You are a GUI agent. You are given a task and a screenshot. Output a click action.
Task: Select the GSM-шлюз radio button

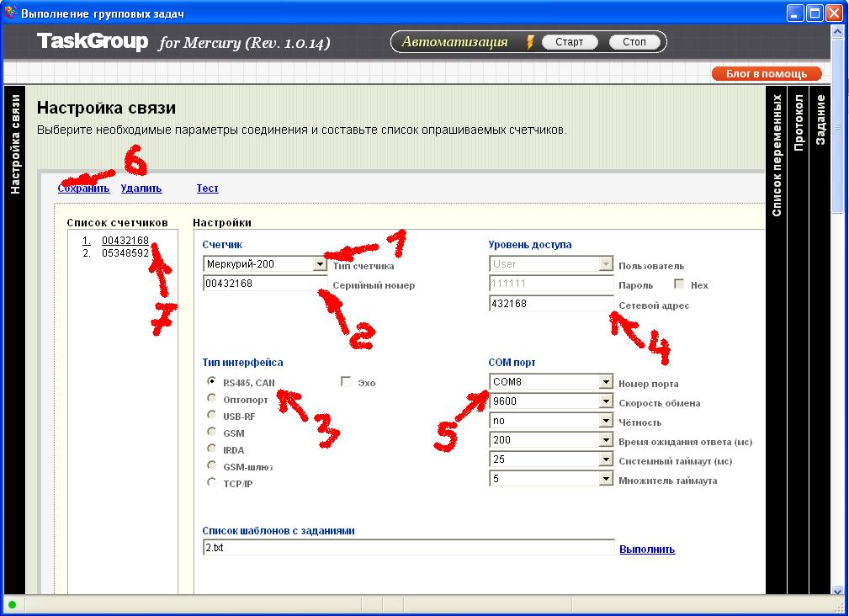(212, 465)
